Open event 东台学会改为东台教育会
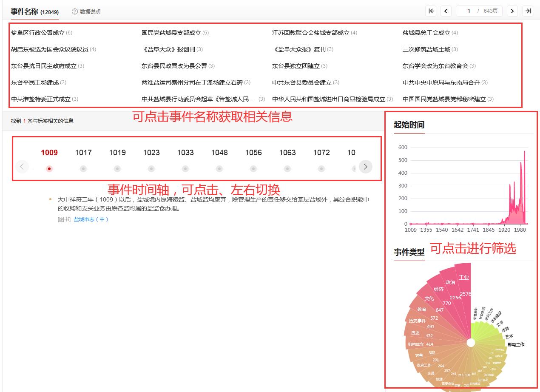 pyautogui.click(x=435, y=66)
